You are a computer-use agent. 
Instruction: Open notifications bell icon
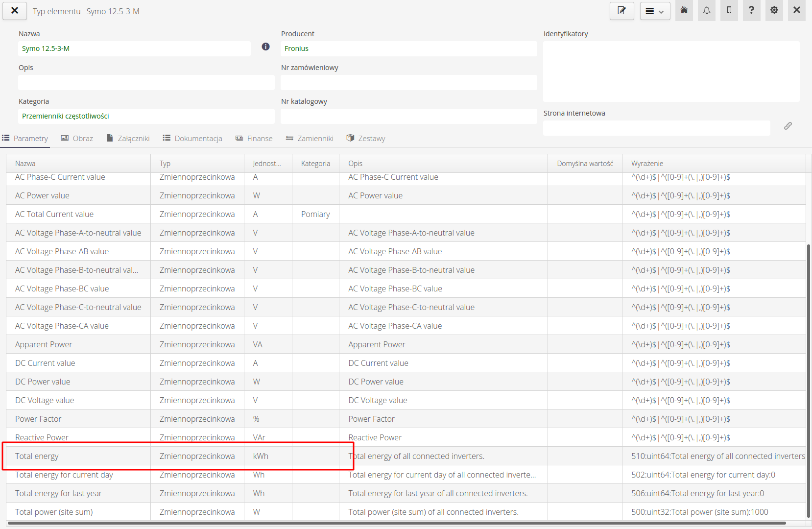pyautogui.click(x=707, y=10)
